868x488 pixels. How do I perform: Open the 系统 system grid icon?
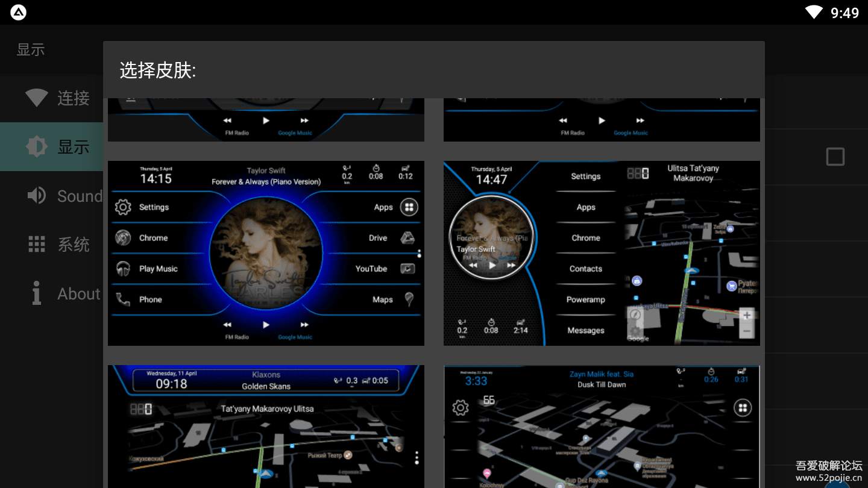(37, 244)
